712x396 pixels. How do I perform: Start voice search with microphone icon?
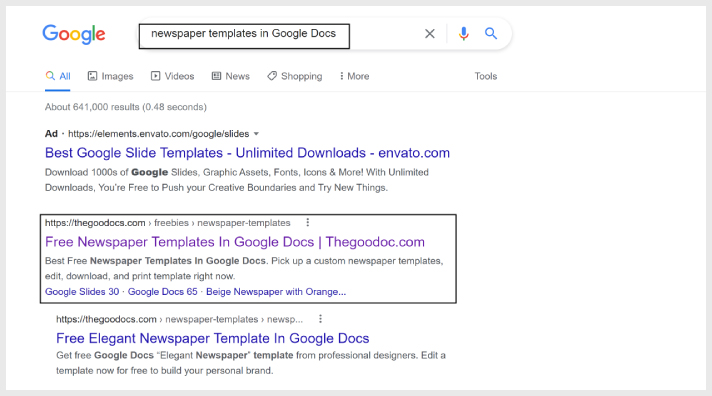pos(463,34)
